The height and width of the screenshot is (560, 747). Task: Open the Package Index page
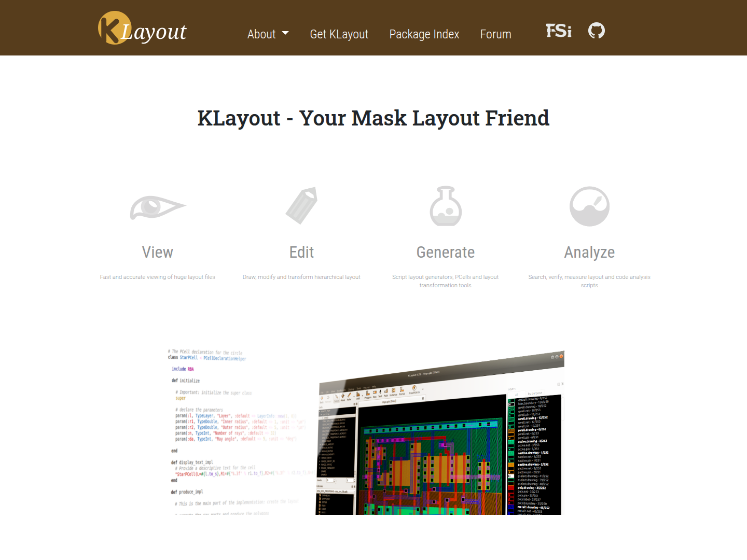click(x=424, y=34)
